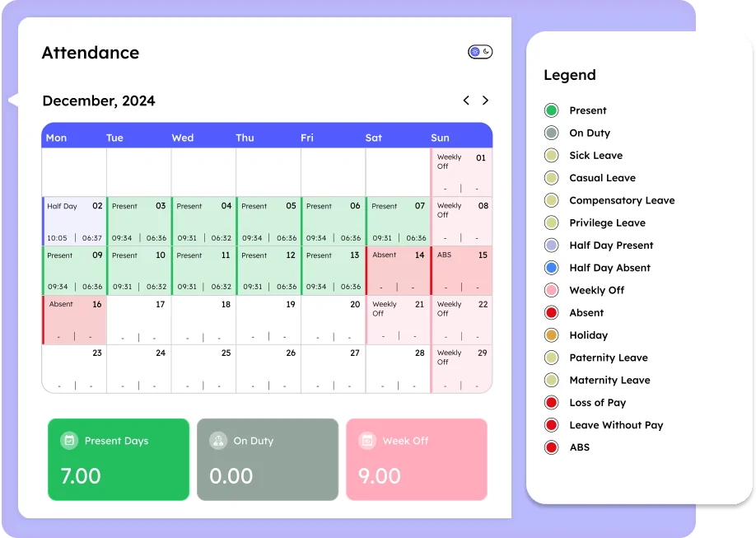Click the next month chevron
This screenshot has width=756, height=538.
click(486, 101)
